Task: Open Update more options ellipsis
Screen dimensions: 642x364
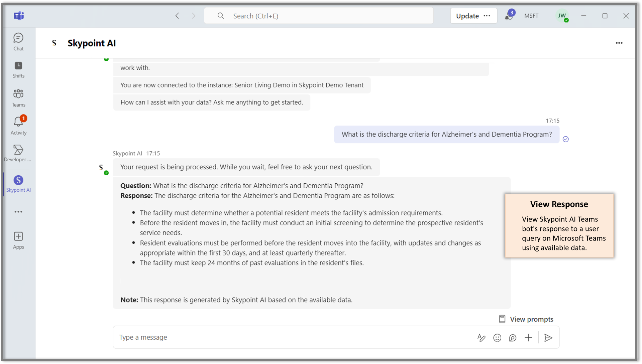Action: pos(487,16)
